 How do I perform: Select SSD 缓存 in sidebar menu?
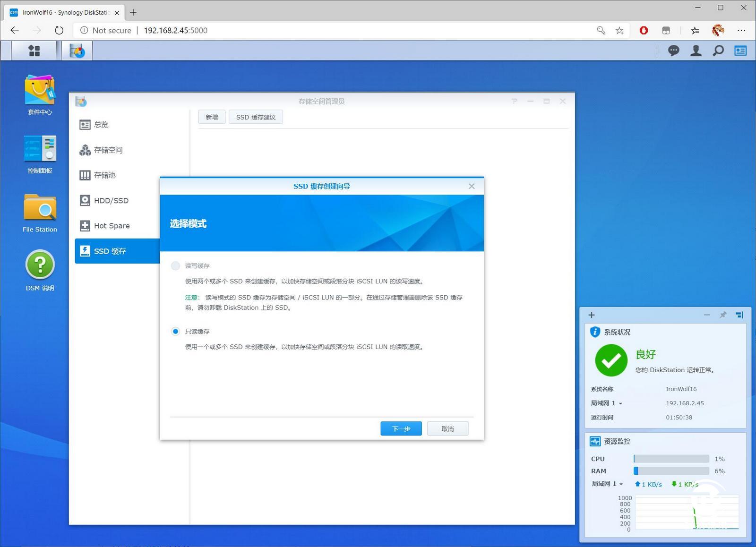110,251
